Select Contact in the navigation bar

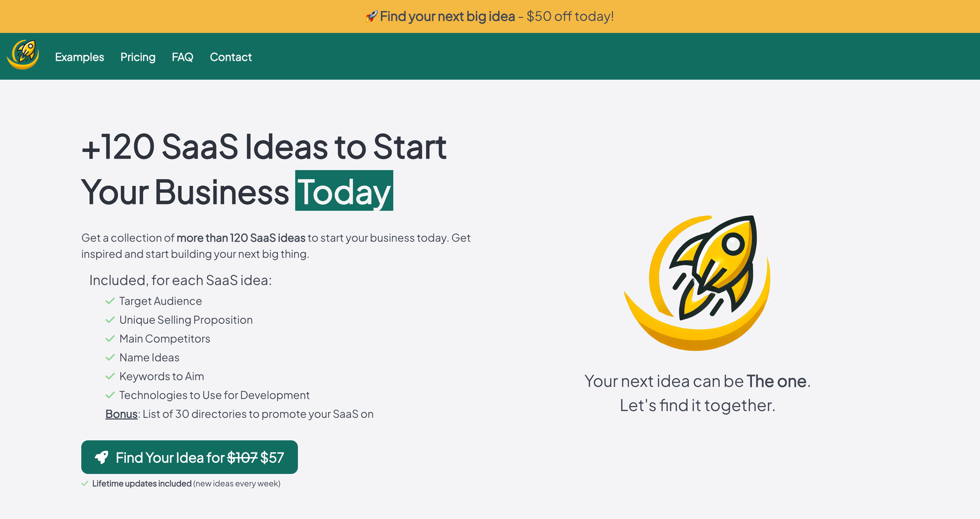coord(231,57)
